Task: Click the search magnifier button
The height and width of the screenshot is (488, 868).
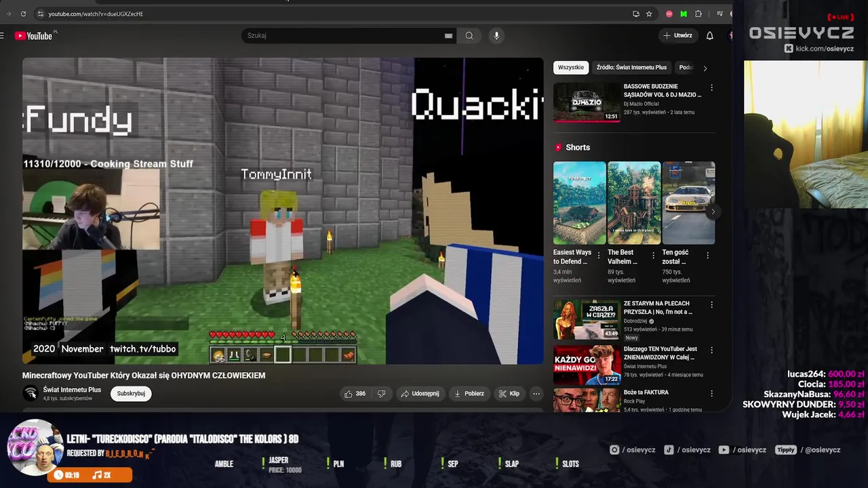Action: tap(469, 36)
